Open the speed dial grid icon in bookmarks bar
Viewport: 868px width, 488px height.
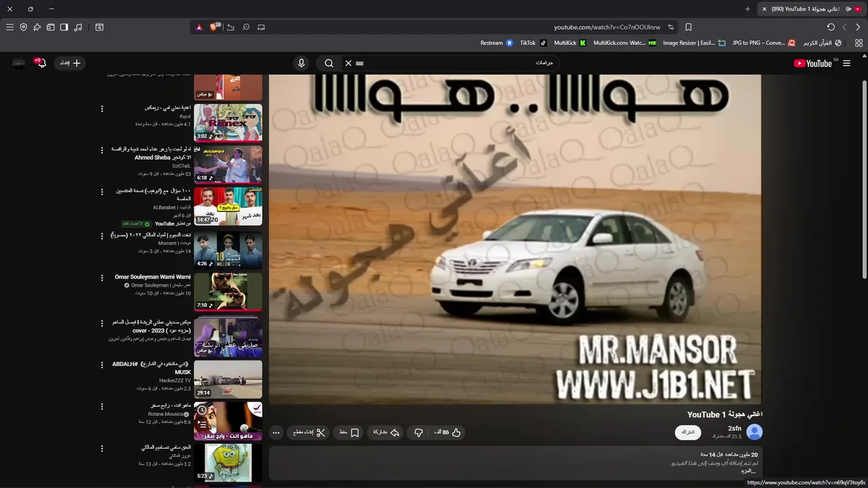click(859, 43)
